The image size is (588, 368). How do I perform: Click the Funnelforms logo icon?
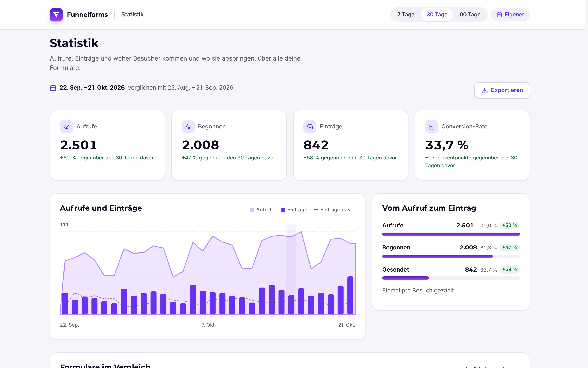56,15
